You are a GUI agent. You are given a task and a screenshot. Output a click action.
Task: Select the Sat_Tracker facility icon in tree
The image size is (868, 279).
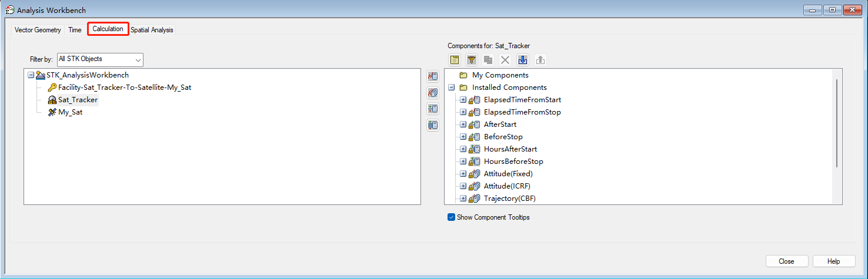[52, 100]
